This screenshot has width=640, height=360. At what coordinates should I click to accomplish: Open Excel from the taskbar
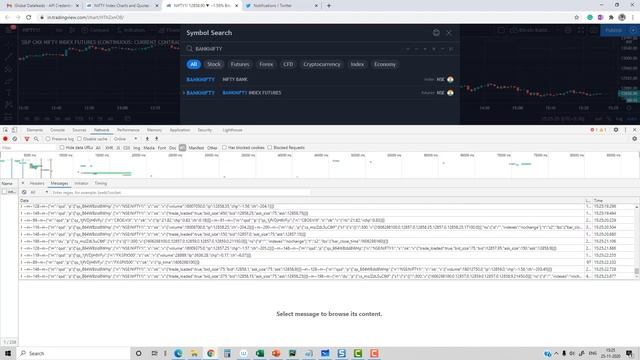pyautogui.click(x=260, y=353)
